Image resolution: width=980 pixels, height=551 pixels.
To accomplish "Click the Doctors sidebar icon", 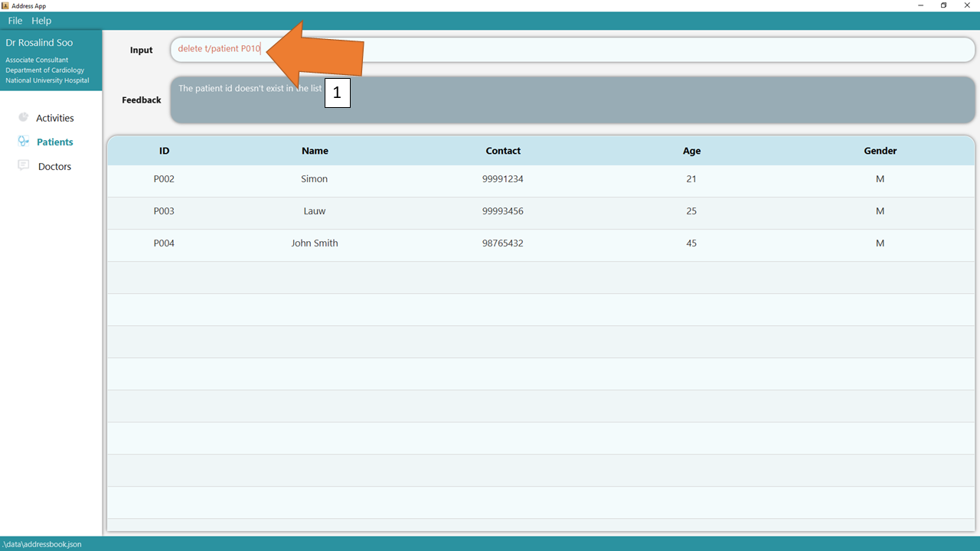I will (24, 165).
